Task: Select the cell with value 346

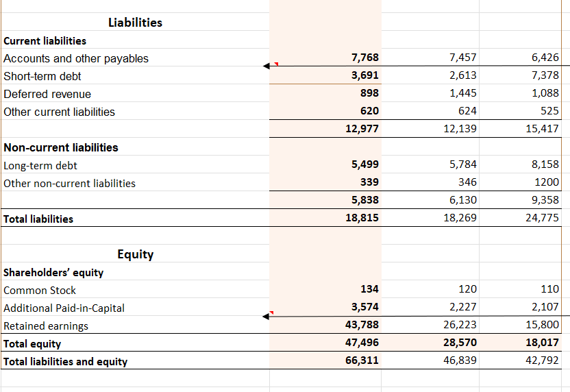Action: pyautogui.click(x=430, y=182)
